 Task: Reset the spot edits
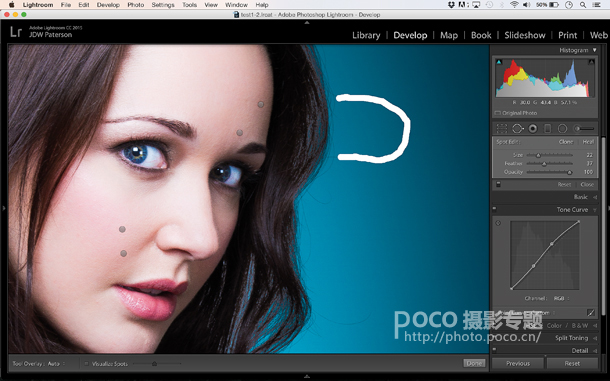pyautogui.click(x=564, y=184)
